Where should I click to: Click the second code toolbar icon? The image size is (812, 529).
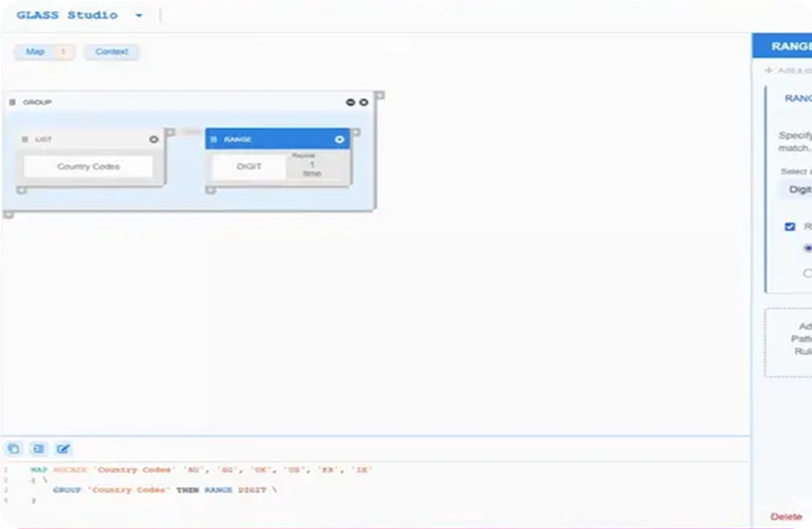pos(39,449)
